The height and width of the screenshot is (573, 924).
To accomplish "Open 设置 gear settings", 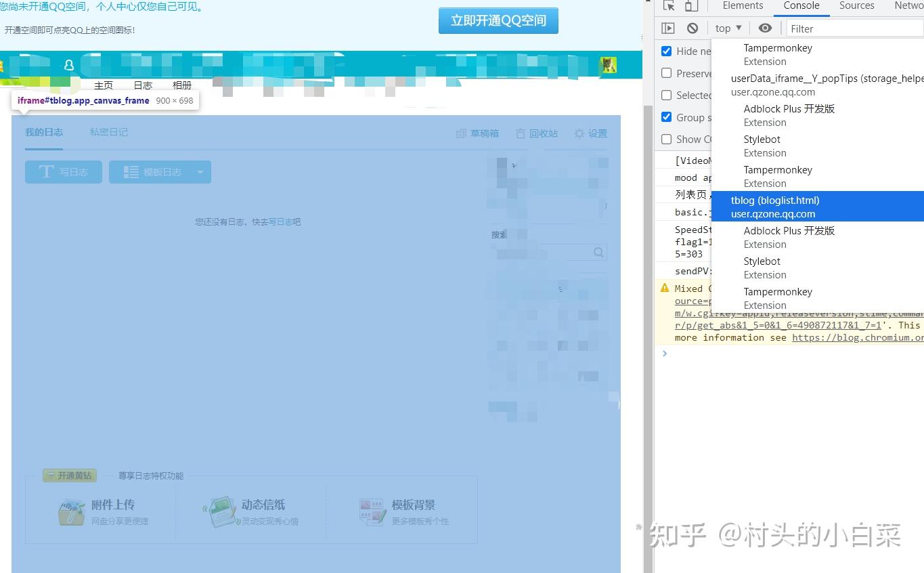I will click(590, 133).
